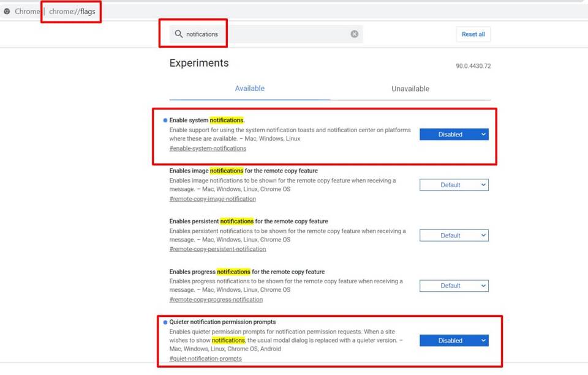
Task: Switch to the Available tab
Action: 250,89
